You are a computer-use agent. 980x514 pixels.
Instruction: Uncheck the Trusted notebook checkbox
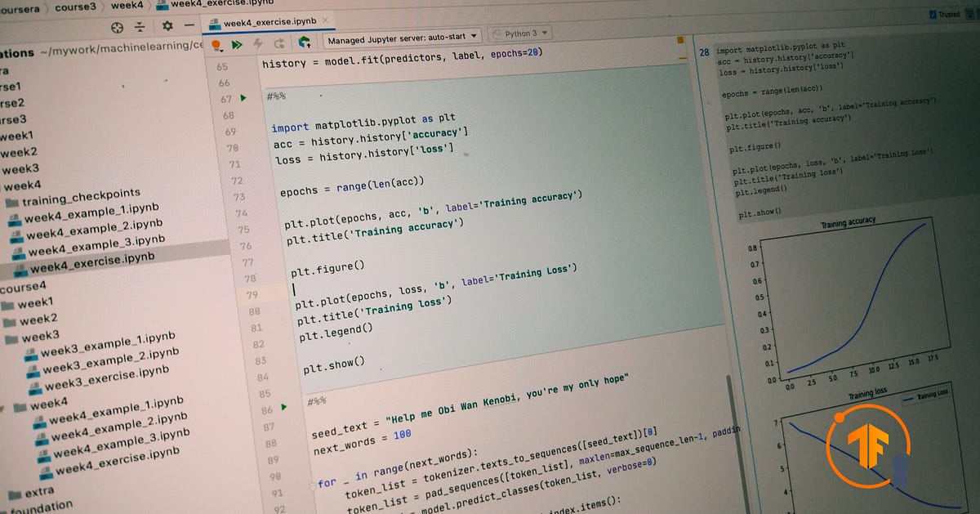(930, 13)
